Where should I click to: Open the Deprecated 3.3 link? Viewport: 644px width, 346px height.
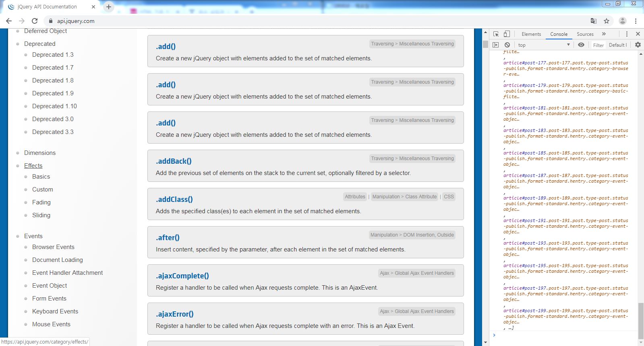coord(53,132)
